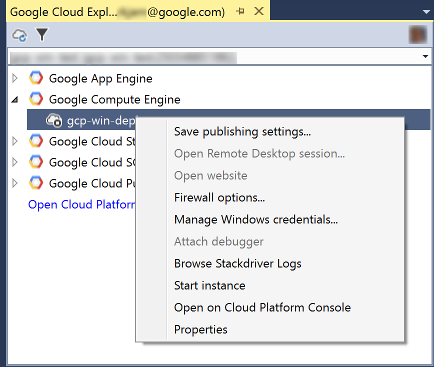Click the Google Cloud Storage hexagon icon
Viewport: 434px width, 367px height.
click(36, 141)
